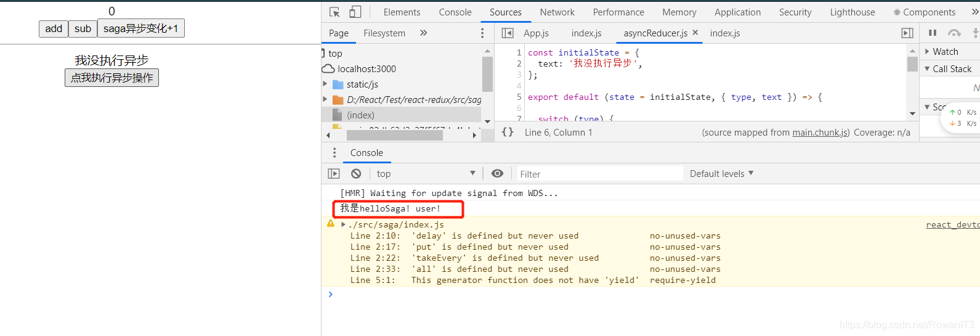Select the Page navigator tab
Viewport: 980px width, 336px height.
pyautogui.click(x=339, y=33)
